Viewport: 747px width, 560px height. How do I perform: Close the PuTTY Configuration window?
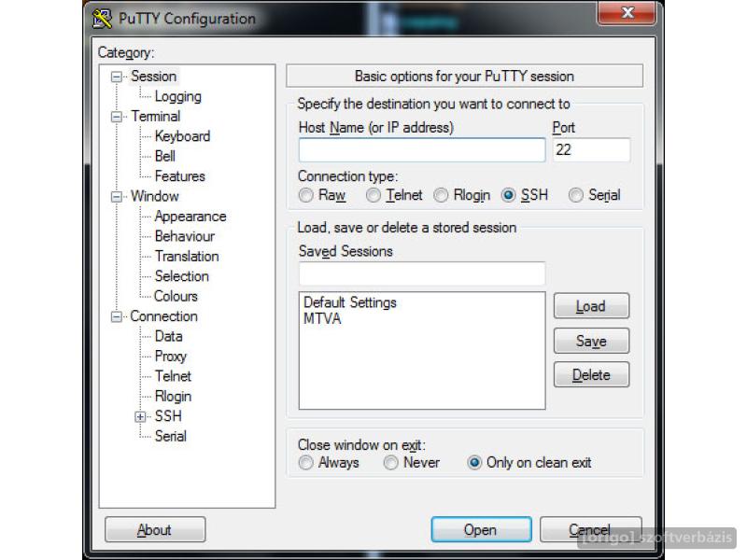point(627,13)
